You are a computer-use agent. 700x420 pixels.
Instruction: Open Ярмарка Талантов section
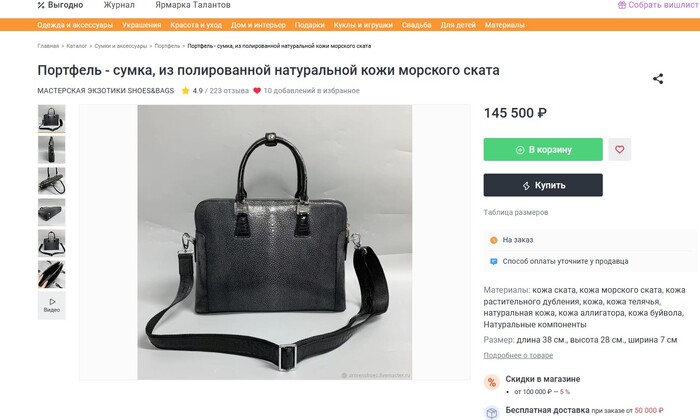[x=193, y=5]
